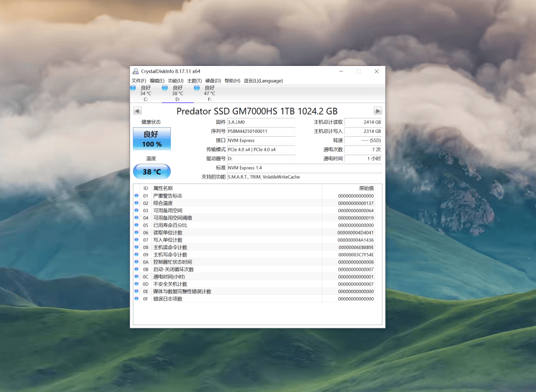Go to the next disk with right arrow

(x=378, y=111)
